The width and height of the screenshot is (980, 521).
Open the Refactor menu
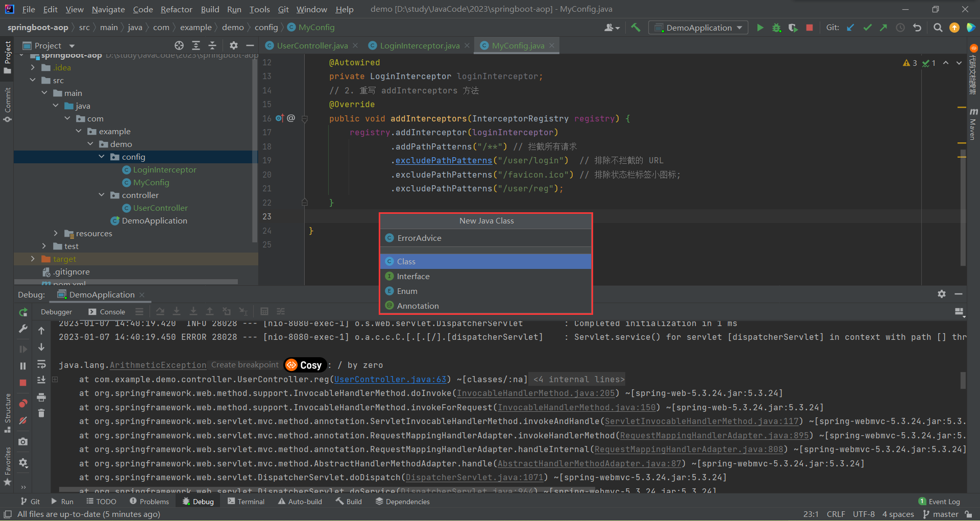[176, 9]
